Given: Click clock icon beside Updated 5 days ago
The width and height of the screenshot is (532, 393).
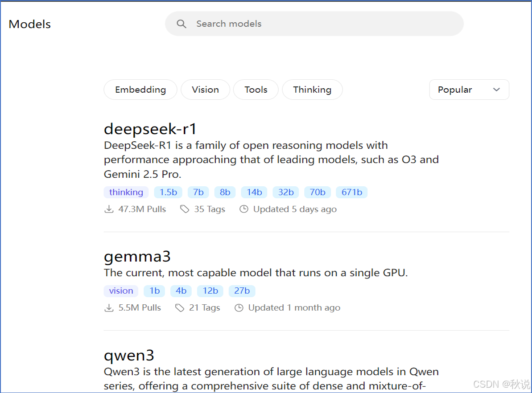Looking at the screenshot, I should coord(243,209).
